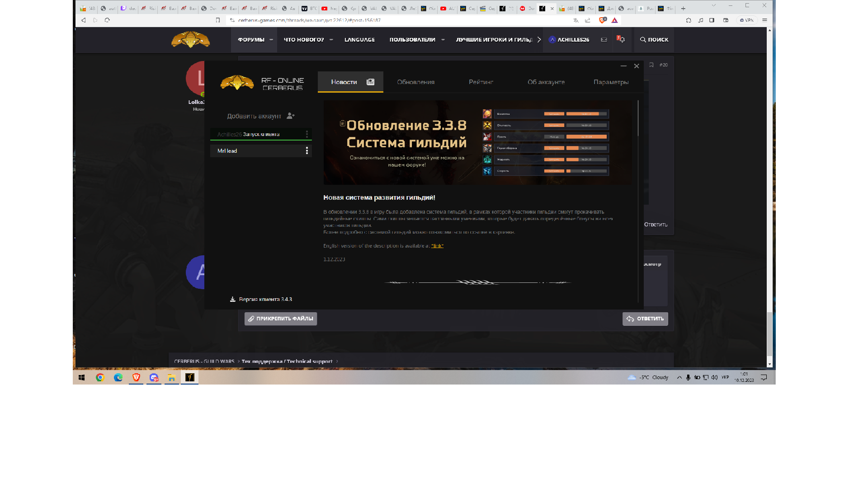Click the Cerberus logo in forum header

pyautogui.click(x=190, y=40)
